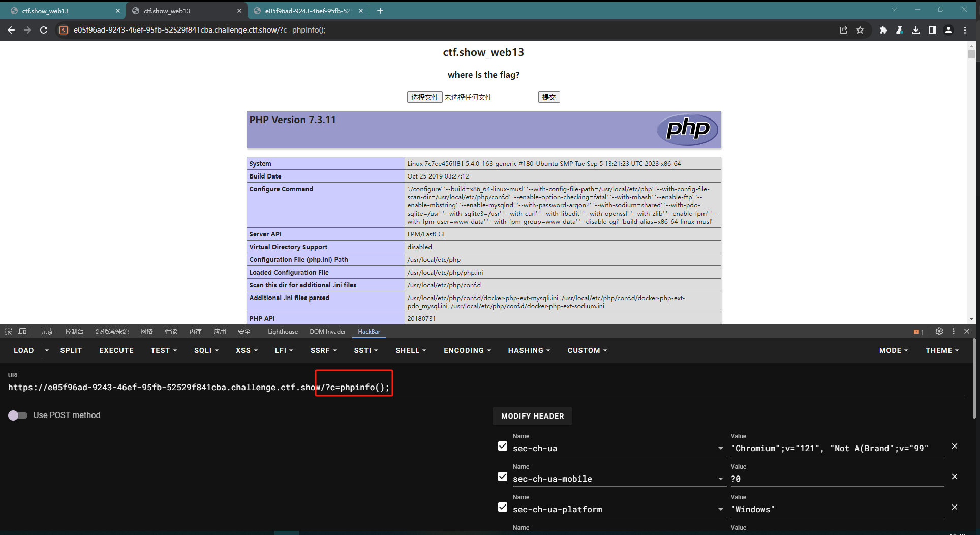Expand the LOAD dropdown arrow
Image resolution: width=980 pixels, height=535 pixels.
[47, 350]
